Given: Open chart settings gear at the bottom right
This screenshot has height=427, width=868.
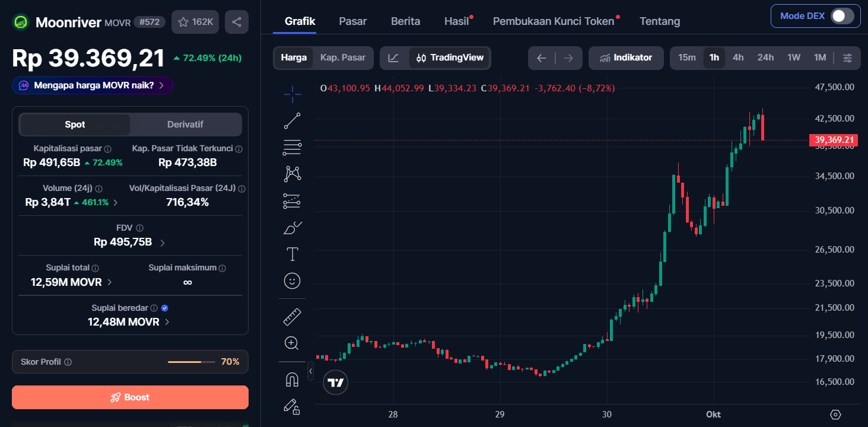Looking at the screenshot, I should click(x=836, y=415).
